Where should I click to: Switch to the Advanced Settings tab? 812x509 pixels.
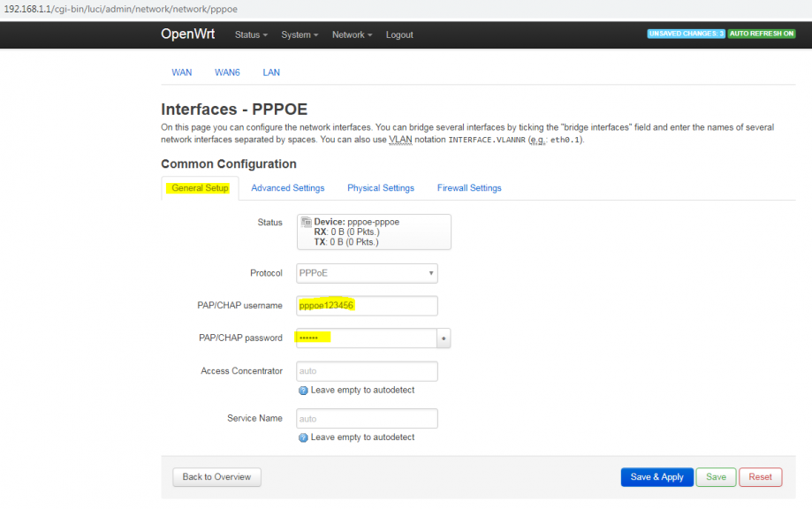[x=287, y=188]
